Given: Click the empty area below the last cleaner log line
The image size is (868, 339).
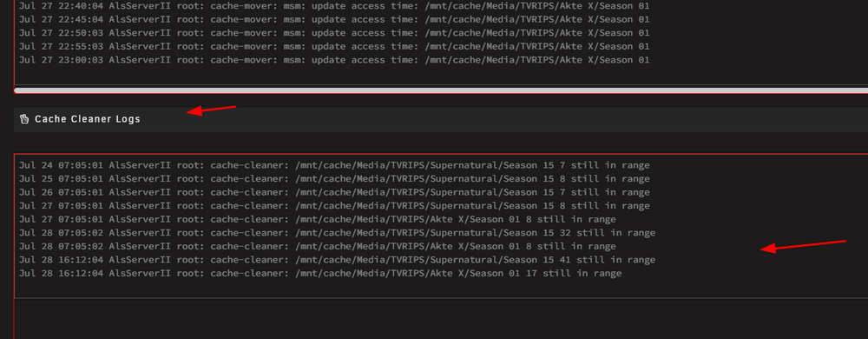Looking at the screenshot, I should coord(441,288).
